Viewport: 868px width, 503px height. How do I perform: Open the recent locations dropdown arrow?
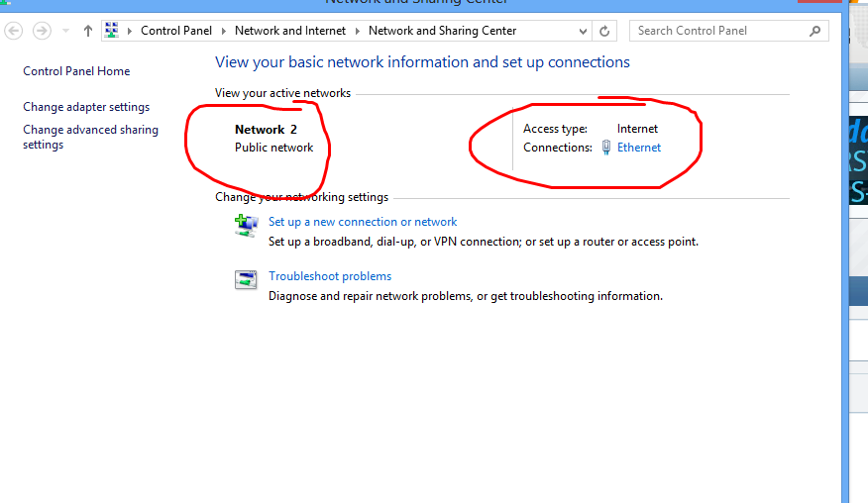[x=65, y=31]
